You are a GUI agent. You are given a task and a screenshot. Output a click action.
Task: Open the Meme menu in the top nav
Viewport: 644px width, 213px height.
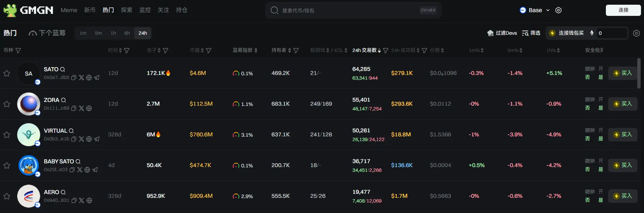click(x=69, y=10)
